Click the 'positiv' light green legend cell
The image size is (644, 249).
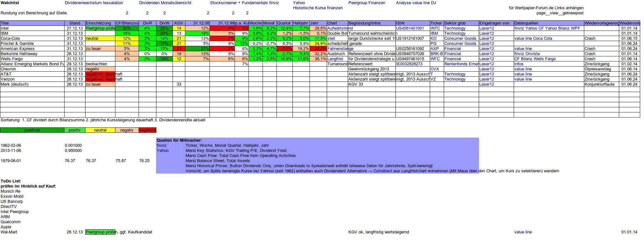coord(75,130)
